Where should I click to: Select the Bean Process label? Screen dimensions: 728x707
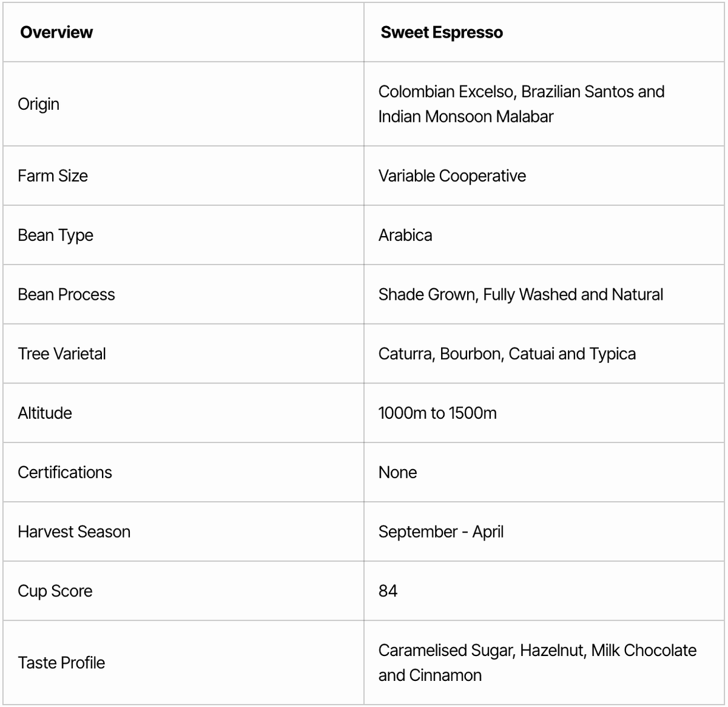(x=66, y=294)
